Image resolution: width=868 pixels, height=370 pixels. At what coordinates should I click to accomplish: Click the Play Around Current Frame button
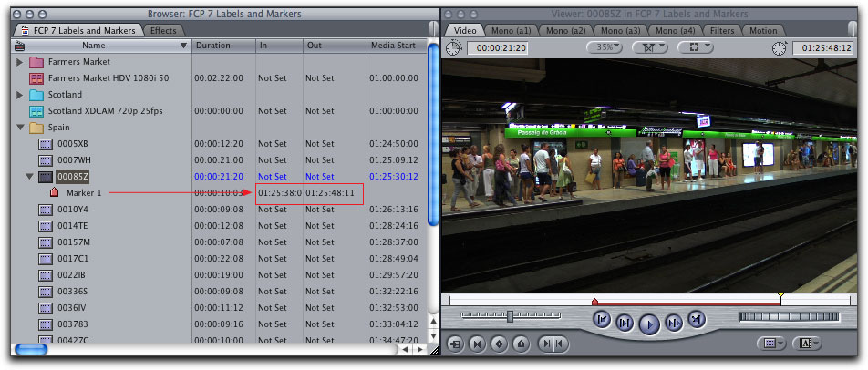674,322
